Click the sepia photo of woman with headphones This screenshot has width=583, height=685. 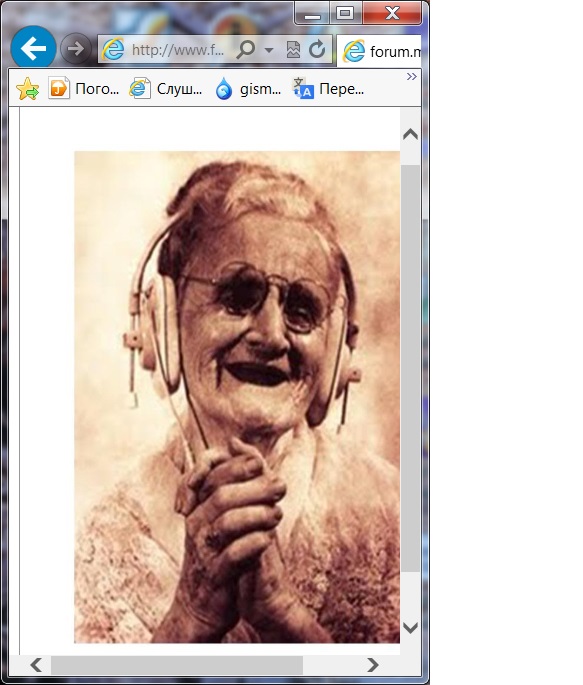[237, 397]
